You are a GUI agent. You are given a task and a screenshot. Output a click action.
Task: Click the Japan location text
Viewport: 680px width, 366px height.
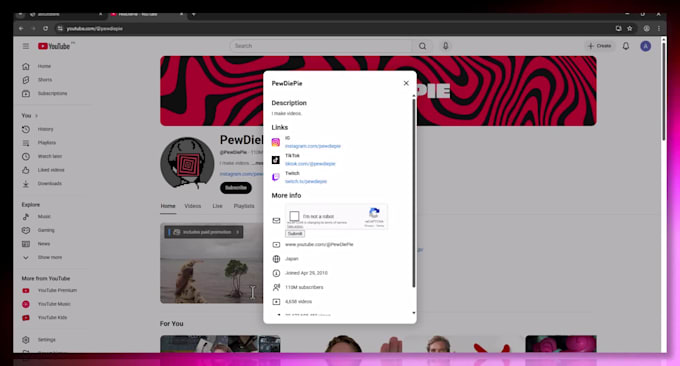tap(291, 259)
